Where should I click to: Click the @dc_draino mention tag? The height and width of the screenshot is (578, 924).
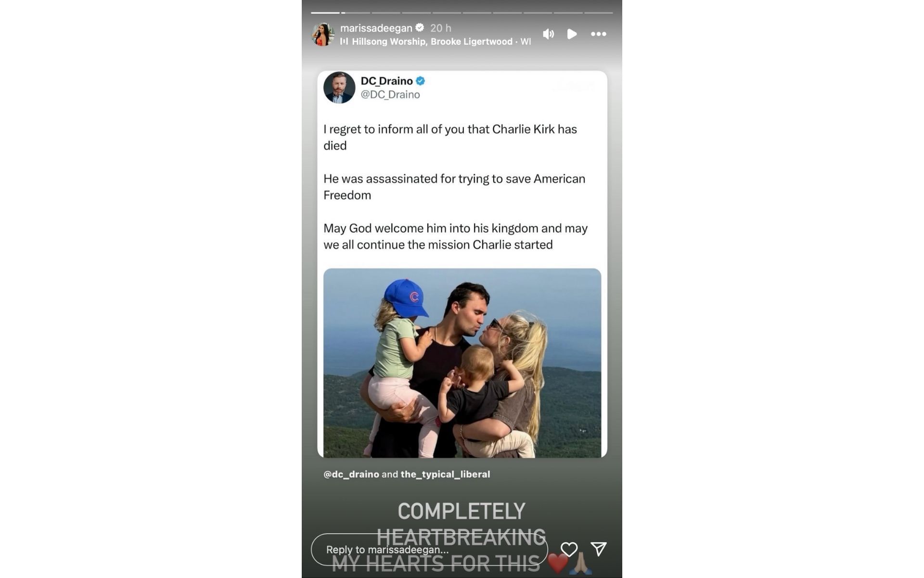351,474
